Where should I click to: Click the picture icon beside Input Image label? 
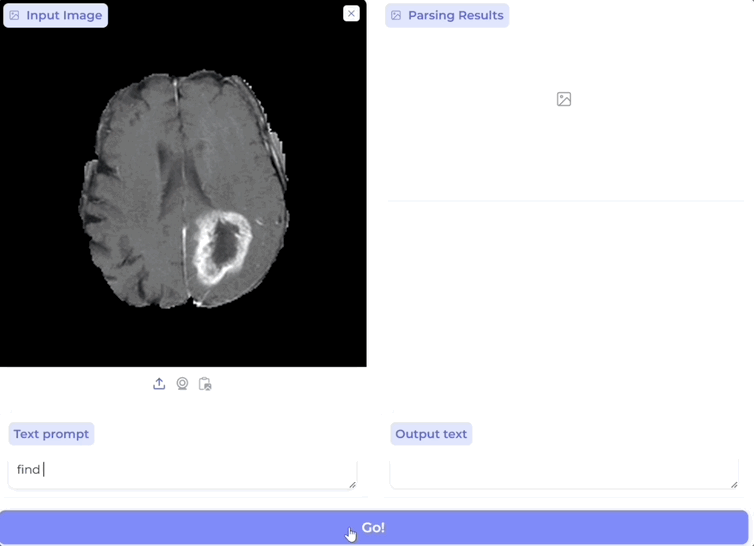[x=15, y=16]
